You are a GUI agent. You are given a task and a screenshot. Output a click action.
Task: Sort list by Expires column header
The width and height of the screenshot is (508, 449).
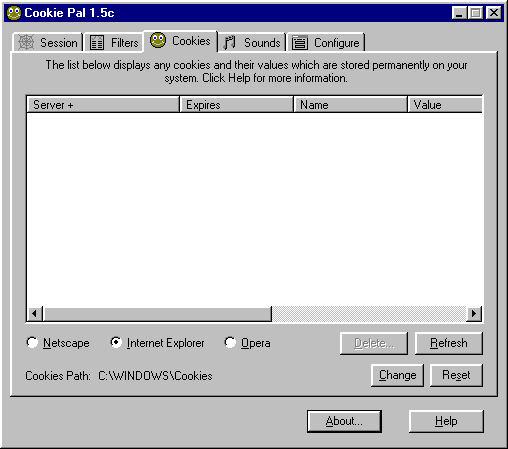point(237,105)
